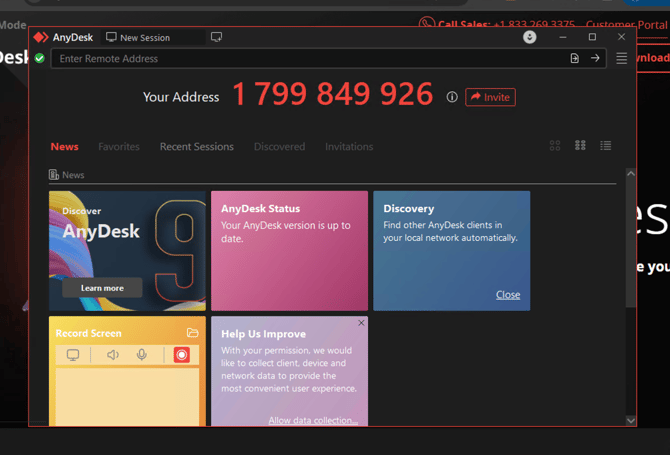This screenshot has width=670, height=455.
Task: Click the info icon beside your address
Action: (x=452, y=97)
